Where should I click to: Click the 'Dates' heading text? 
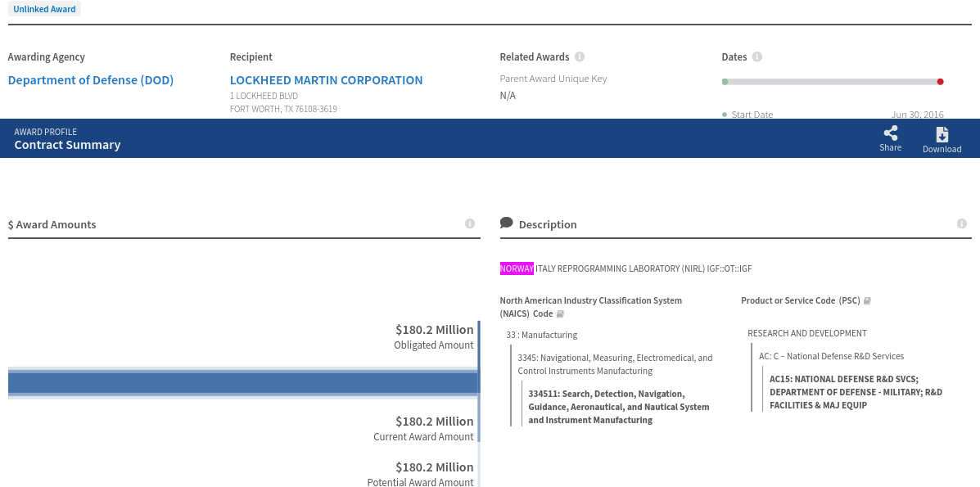(x=734, y=57)
